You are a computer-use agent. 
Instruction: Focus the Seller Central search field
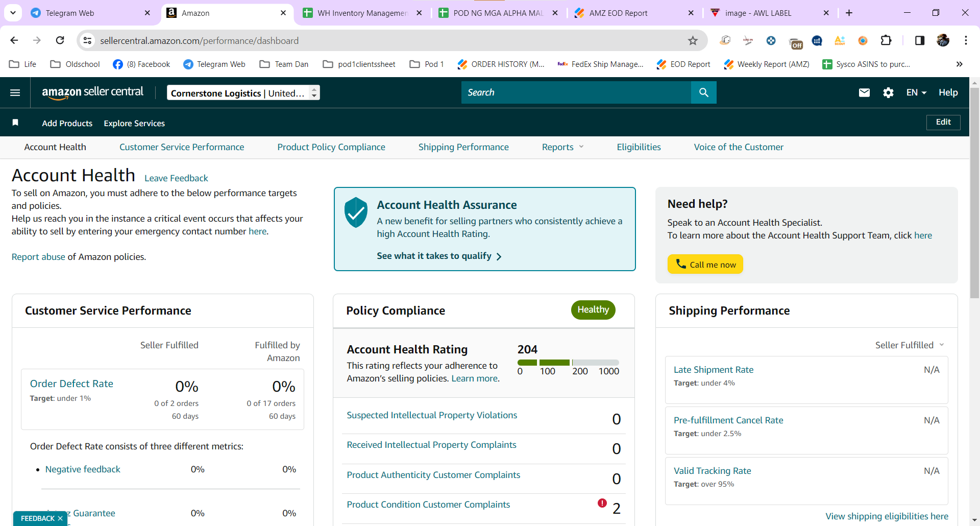tap(576, 92)
